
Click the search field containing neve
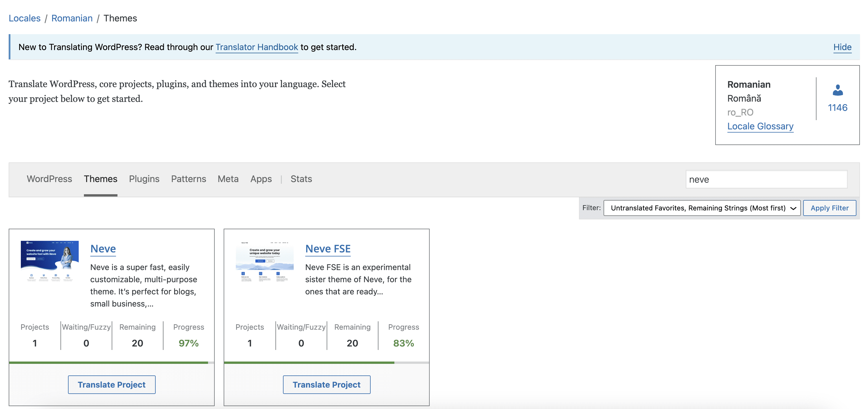pos(766,179)
